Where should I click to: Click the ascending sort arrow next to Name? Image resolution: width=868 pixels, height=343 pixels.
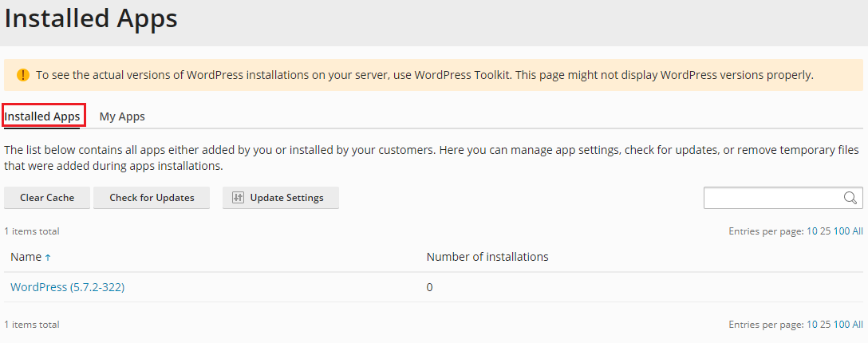pyautogui.click(x=48, y=257)
